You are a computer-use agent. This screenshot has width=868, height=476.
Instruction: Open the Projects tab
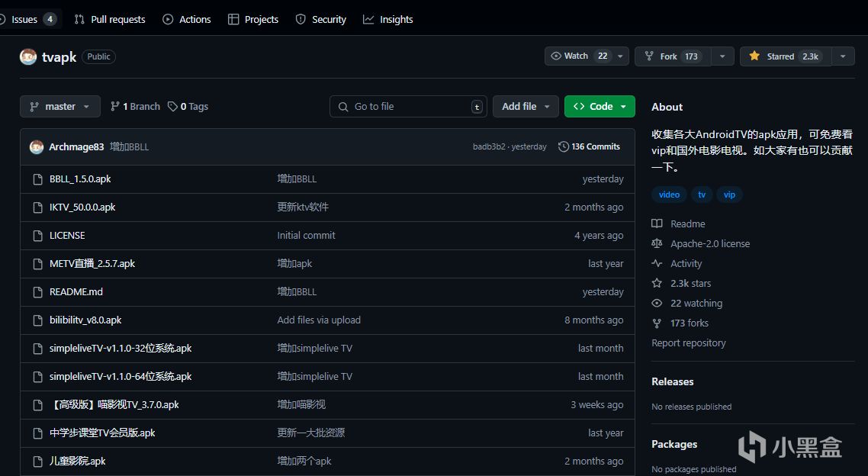coord(253,19)
